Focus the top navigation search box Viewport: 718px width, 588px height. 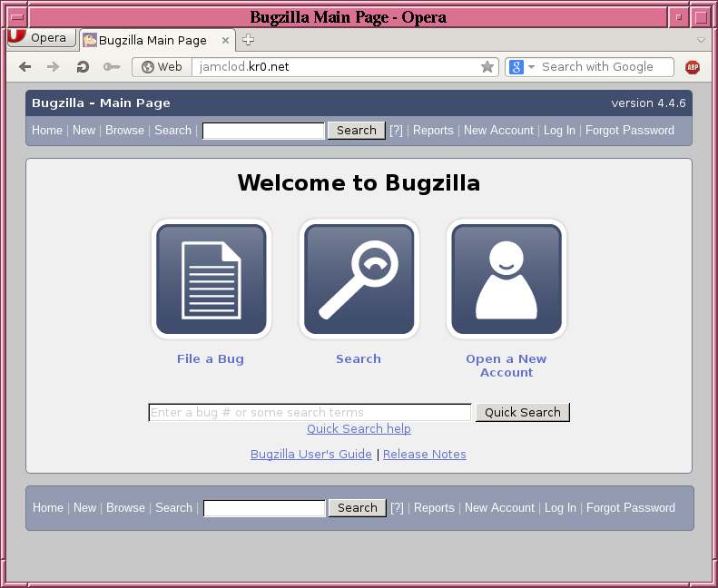click(x=263, y=131)
